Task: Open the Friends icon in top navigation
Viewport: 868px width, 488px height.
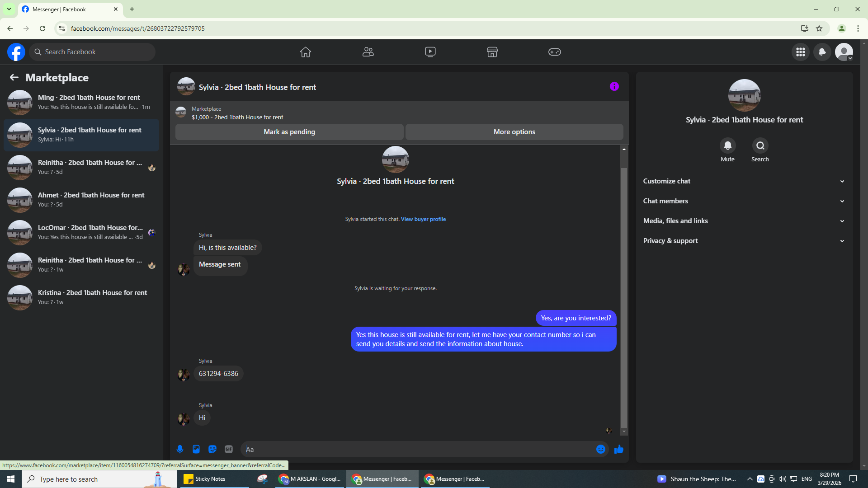Action: click(368, 52)
